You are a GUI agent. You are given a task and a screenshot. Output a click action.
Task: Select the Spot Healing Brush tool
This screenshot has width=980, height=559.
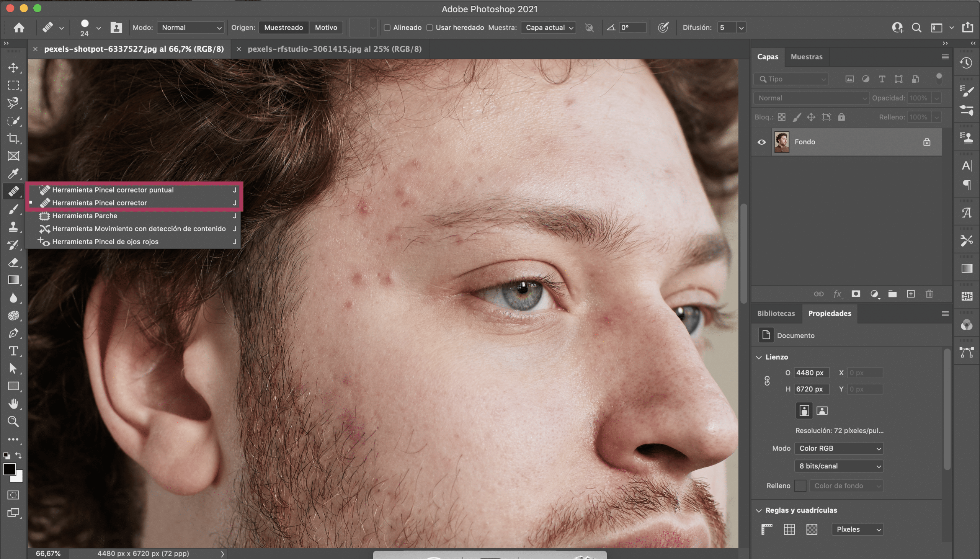click(113, 189)
